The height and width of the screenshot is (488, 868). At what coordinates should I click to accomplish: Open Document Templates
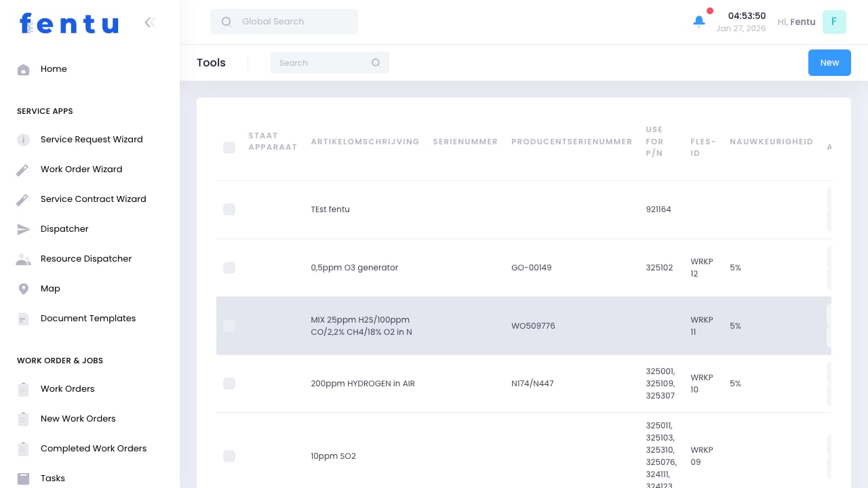tap(88, 319)
